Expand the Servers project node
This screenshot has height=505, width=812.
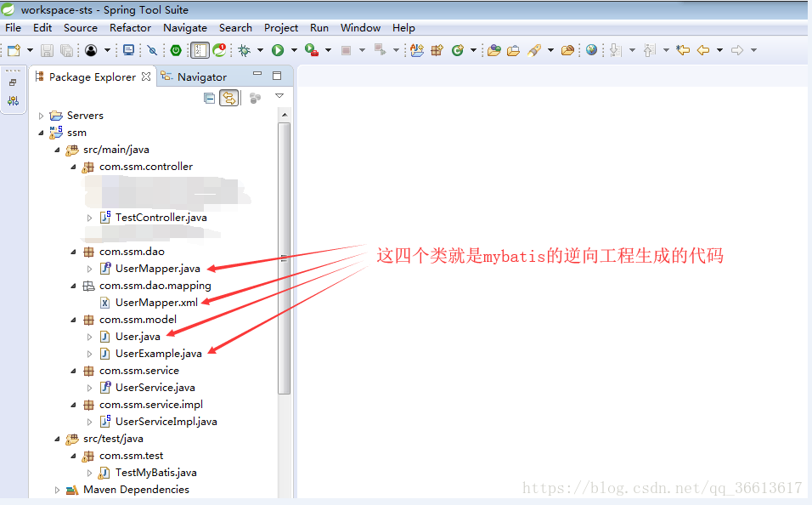pyautogui.click(x=41, y=116)
